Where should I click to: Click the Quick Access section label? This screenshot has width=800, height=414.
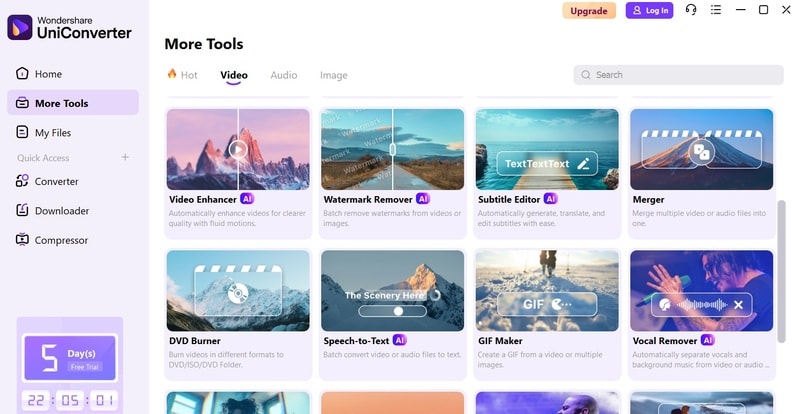tap(43, 158)
